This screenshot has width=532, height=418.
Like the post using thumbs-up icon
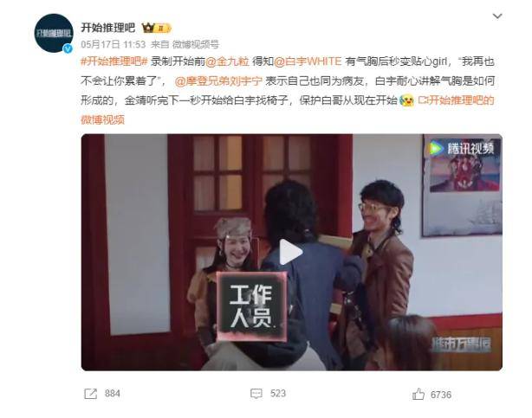(418, 394)
